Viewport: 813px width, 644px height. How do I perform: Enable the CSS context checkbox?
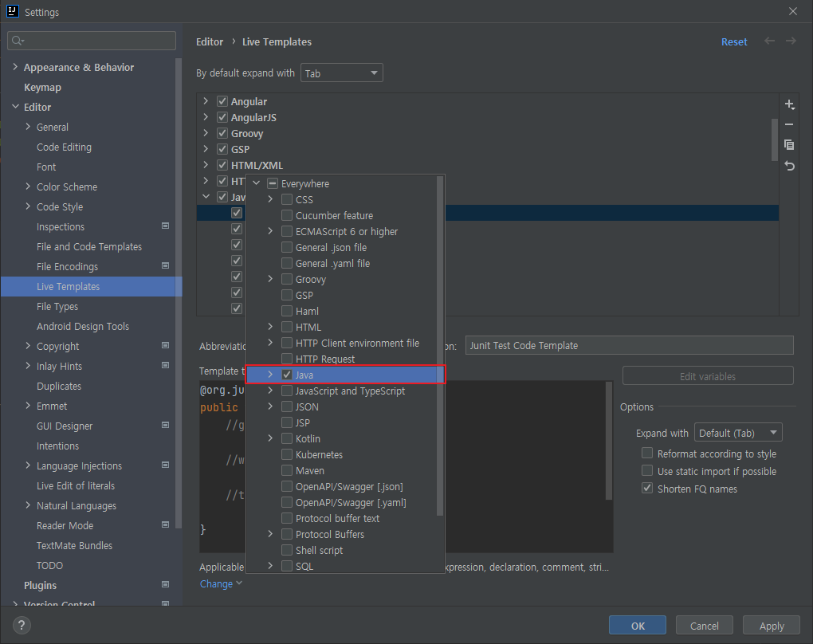click(x=287, y=199)
